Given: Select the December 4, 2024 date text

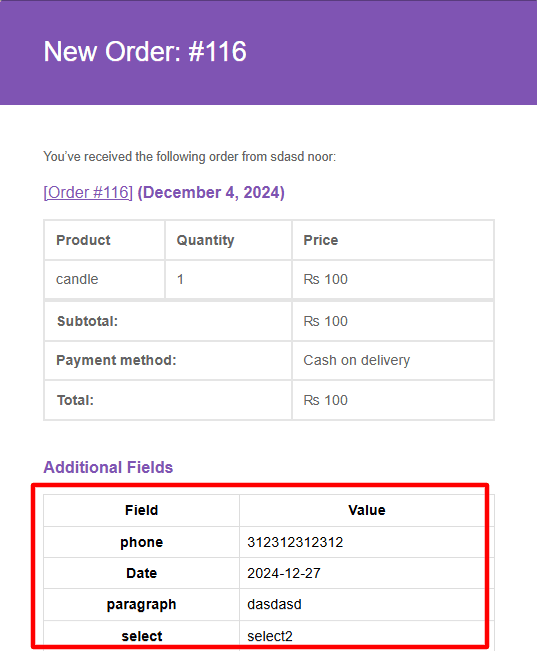Looking at the screenshot, I should coord(211,193).
